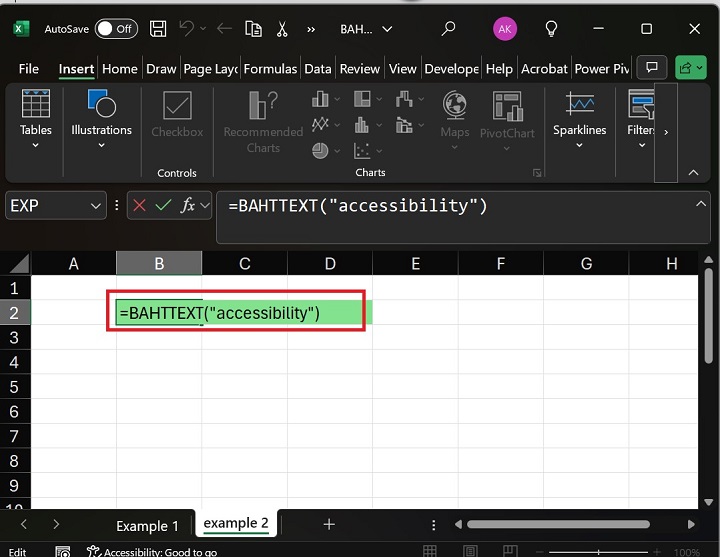
Task: Collapse the ribbon with the chevron
Action: click(x=694, y=173)
